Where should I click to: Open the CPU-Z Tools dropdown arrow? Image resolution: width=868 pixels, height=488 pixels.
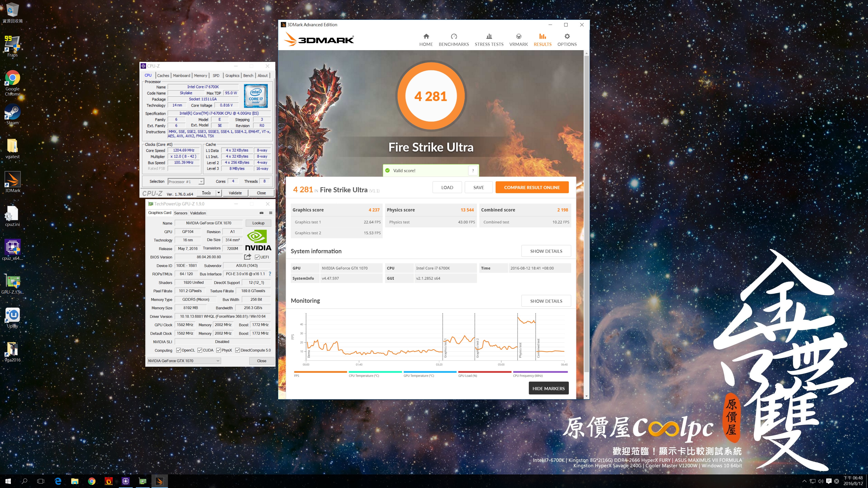coord(219,193)
